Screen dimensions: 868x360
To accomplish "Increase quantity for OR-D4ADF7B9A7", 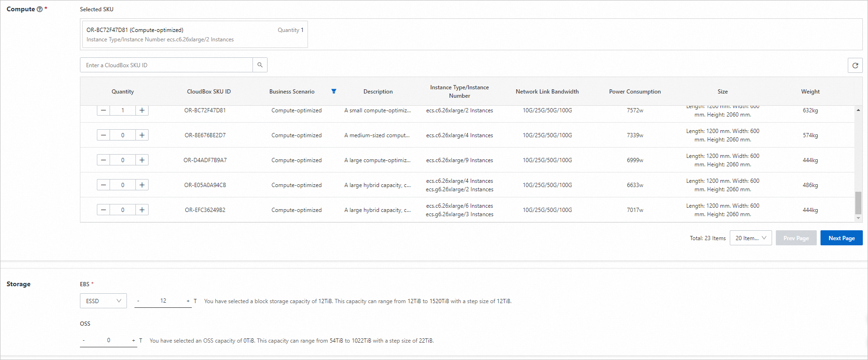I will 142,160.
